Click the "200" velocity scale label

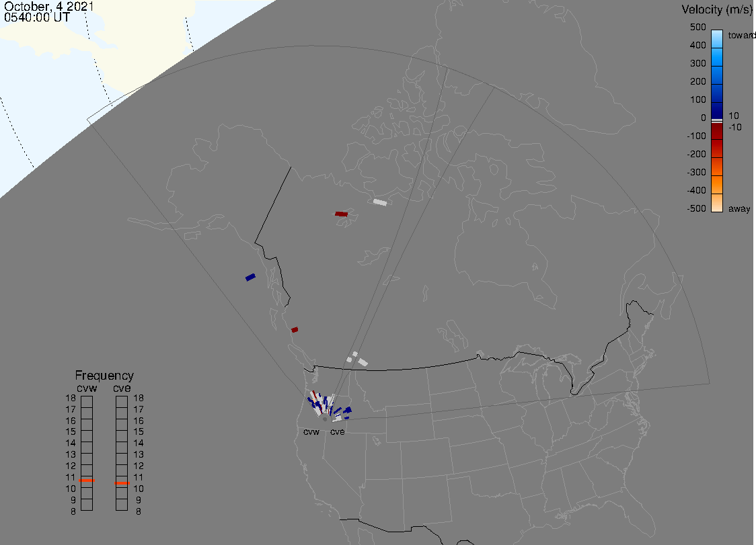(x=697, y=81)
